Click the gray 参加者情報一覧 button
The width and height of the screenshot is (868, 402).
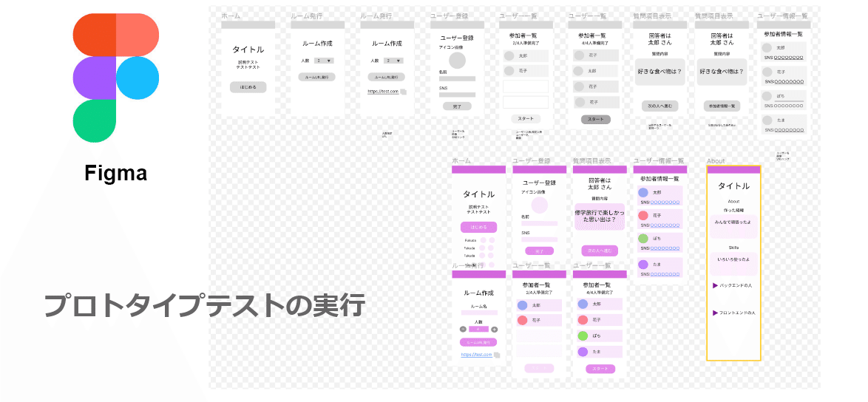pos(722,106)
